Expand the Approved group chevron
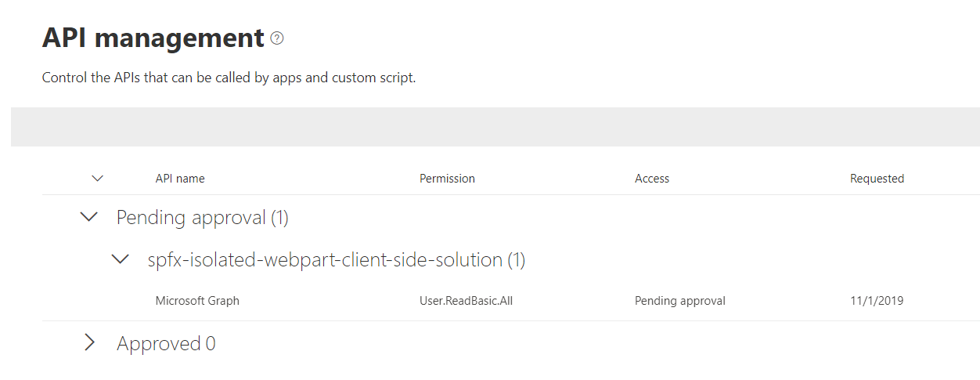The width and height of the screenshot is (980, 380). pos(90,342)
